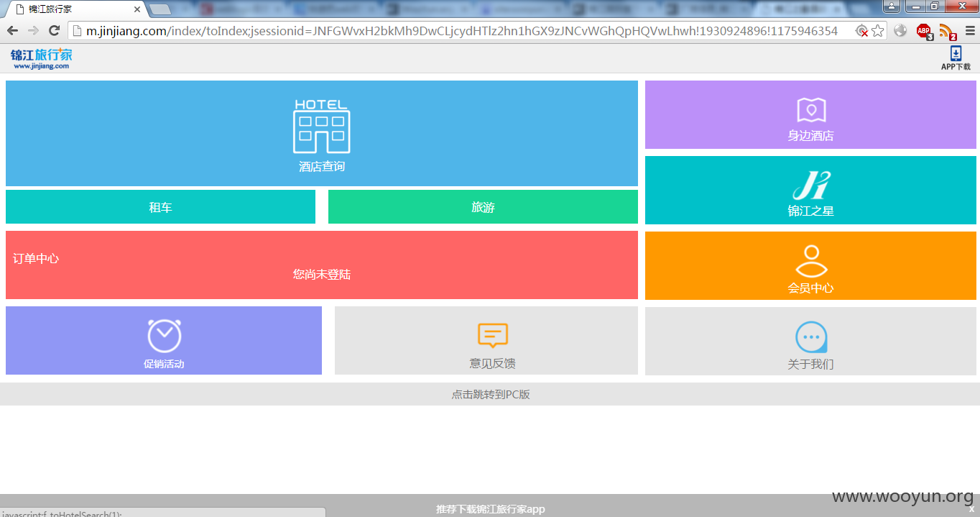
Task: Click the feedback message icon
Action: 493,336
